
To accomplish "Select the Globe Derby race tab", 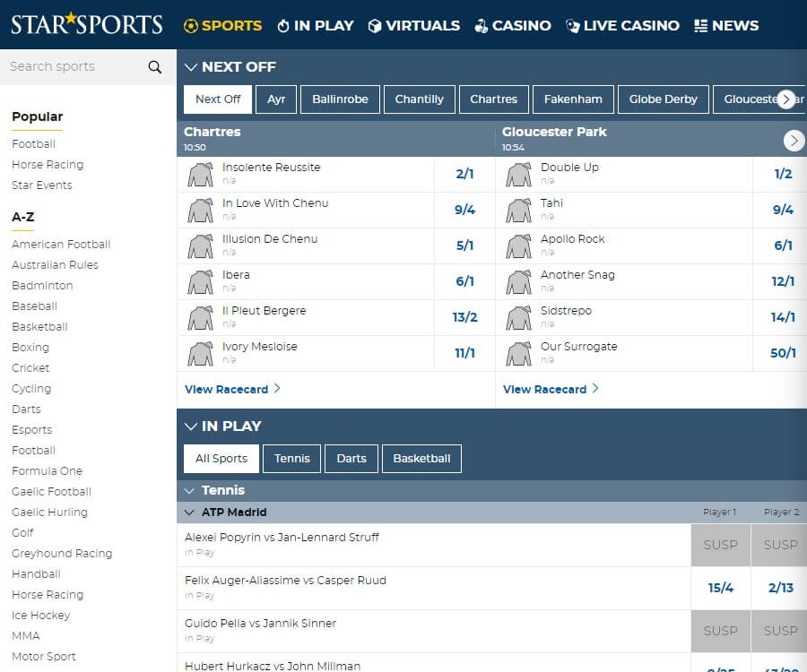I will [x=663, y=99].
